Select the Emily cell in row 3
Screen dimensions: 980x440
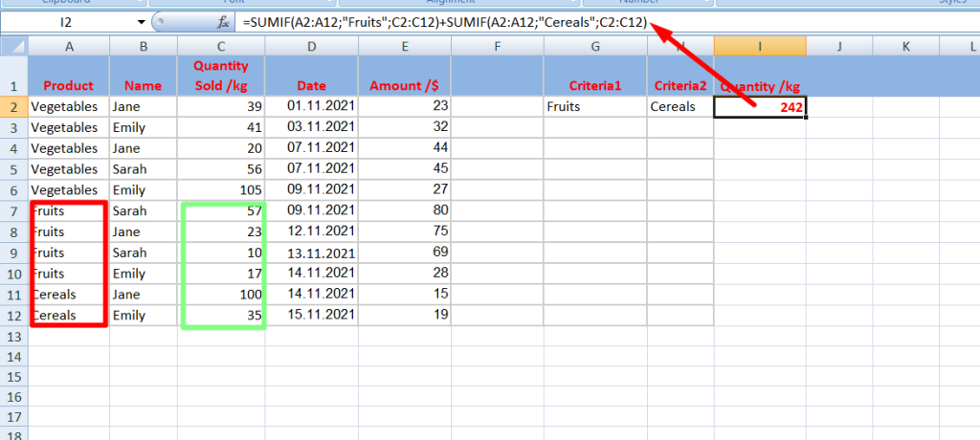[x=144, y=127]
